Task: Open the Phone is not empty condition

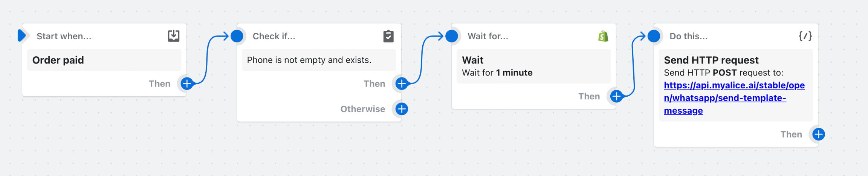Action: (319, 60)
